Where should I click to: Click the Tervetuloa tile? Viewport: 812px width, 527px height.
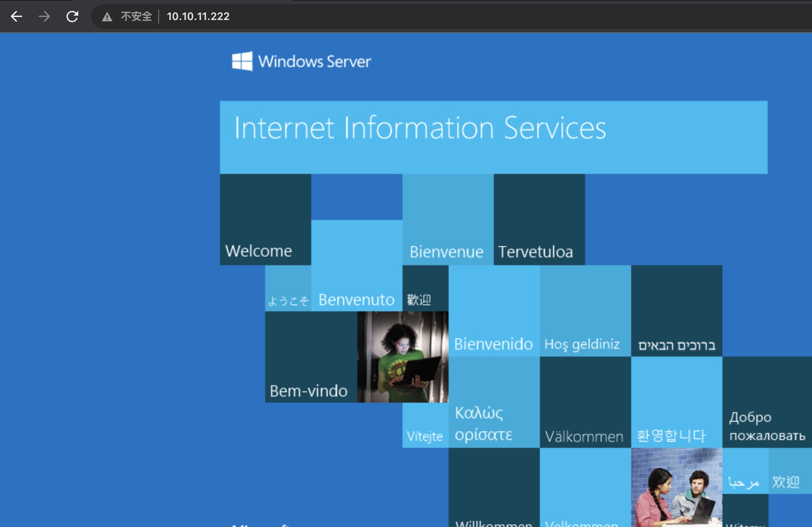(x=539, y=220)
